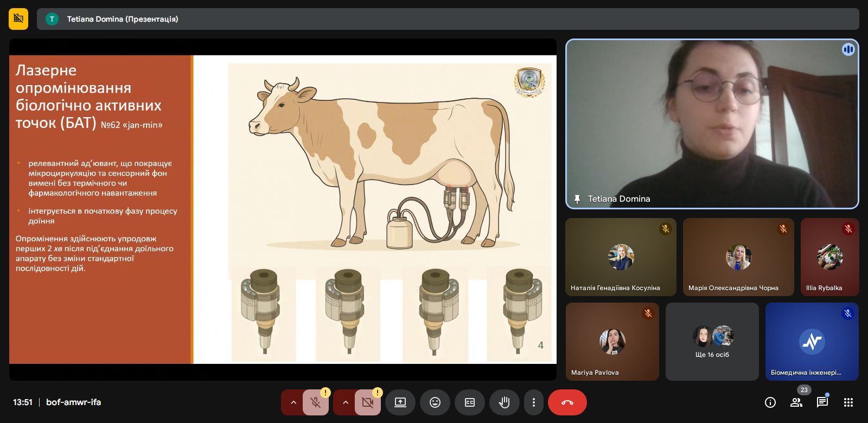Click the pin icon on Tetiana Domina's video
868x423 pixels.
pyautogui.click(x=577, y=199)
